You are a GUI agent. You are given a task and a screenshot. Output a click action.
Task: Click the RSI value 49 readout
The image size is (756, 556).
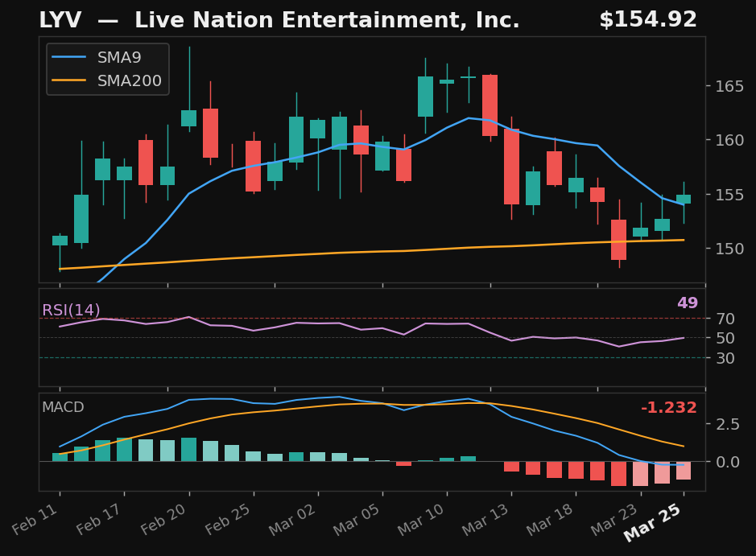[687, 303]
